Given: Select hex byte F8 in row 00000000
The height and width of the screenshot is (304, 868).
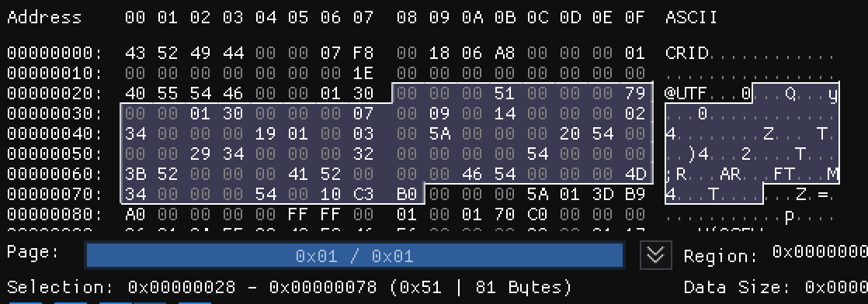Looking at the screenshot, I should pos(363,53).
